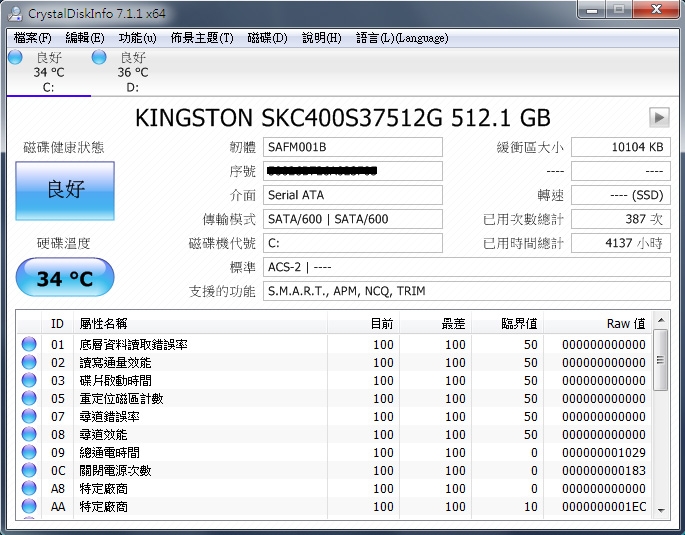Click the power on hours 4137 field
Viewport: 685px width, 535px height.
(621, 243)
